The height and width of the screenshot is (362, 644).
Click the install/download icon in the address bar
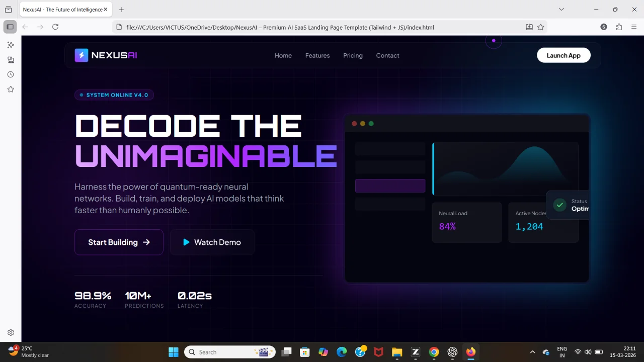point(529,27)
